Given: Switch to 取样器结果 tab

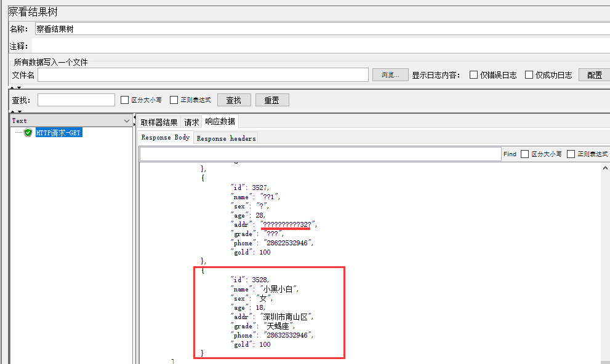Looking at the screenshot, I should click(x=159, y=122).
